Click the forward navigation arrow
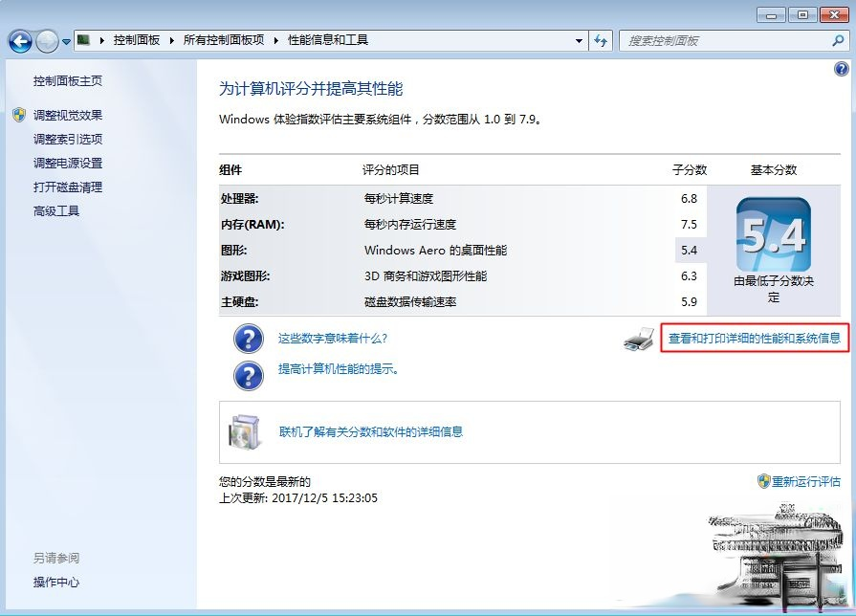The image size is (856, 616). point(46,40)
